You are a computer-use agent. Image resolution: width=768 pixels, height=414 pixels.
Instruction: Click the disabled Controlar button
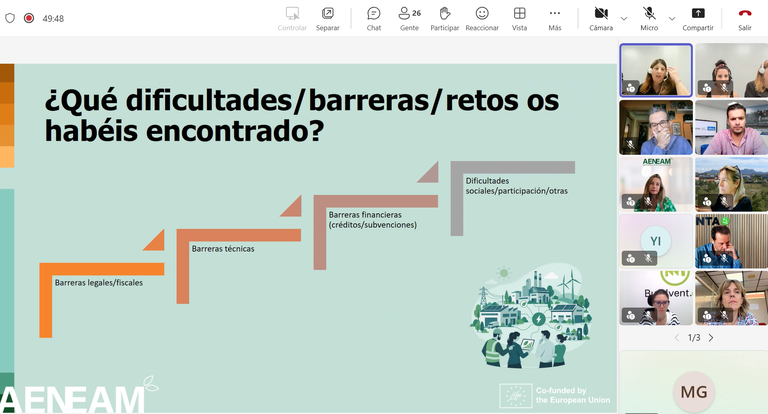click(292, 19)
